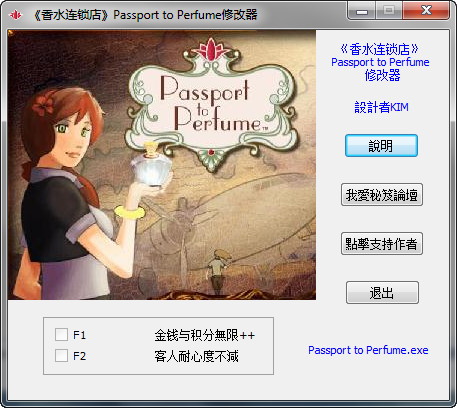The image size is (457, 408).
Task: Open the 說明 instructions button
Action: [x=381, y=145]
